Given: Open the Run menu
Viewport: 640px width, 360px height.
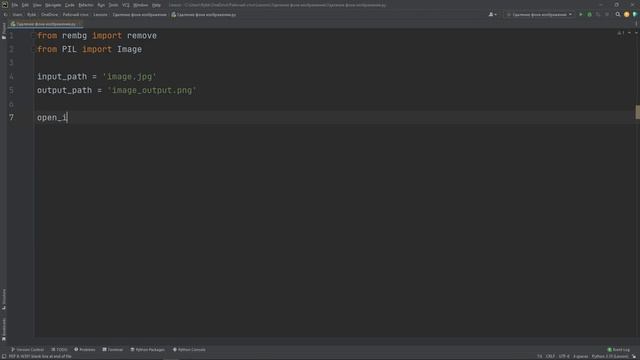Looking at the screenshot, I should (101, 5).
